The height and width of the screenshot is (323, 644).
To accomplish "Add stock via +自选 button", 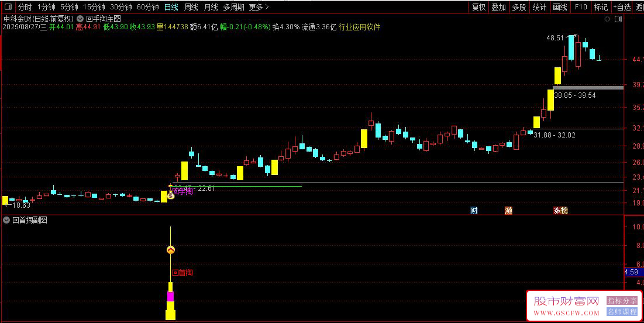I will pyautogui.click(x=622, y=7).
